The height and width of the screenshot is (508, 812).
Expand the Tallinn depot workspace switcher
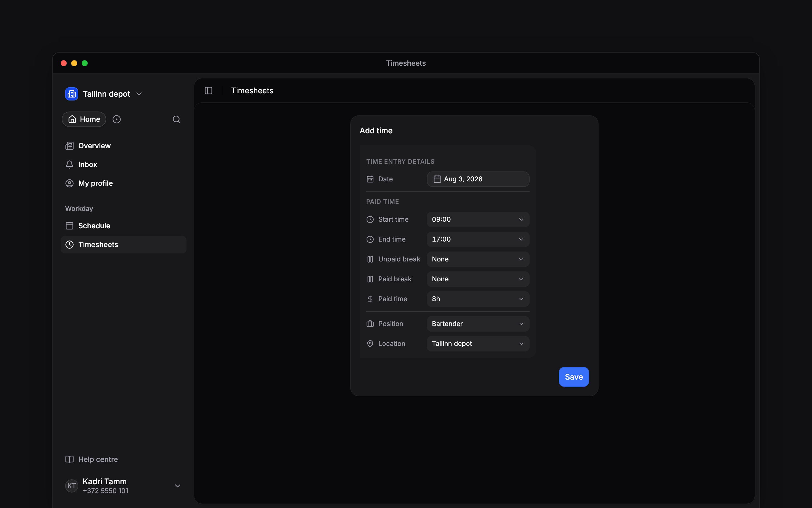pos(139,94)
